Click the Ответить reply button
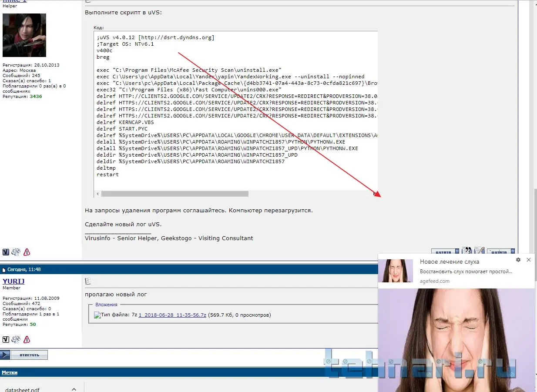 pyautogui.click(x=29, y=355)
